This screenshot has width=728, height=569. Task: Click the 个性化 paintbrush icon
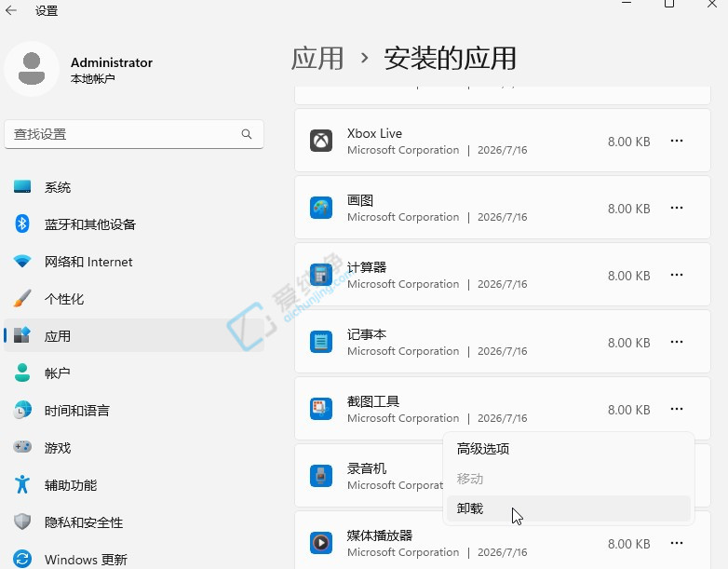(x=21, y=298)
